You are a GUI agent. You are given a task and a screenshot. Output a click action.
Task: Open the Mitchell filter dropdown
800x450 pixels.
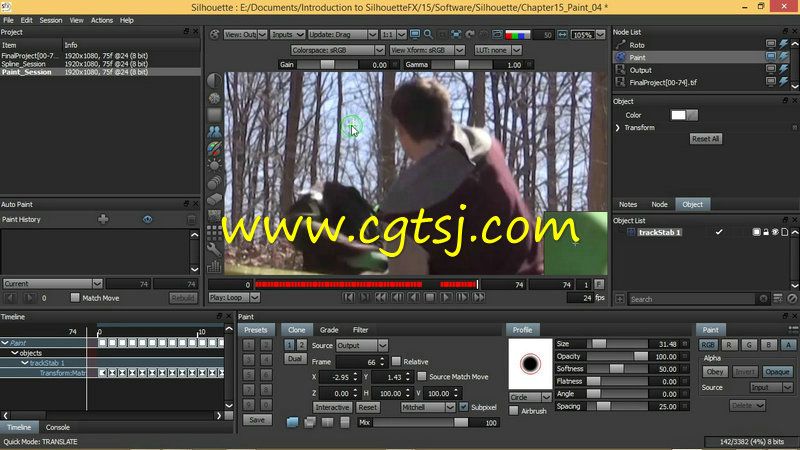point(428,407)
